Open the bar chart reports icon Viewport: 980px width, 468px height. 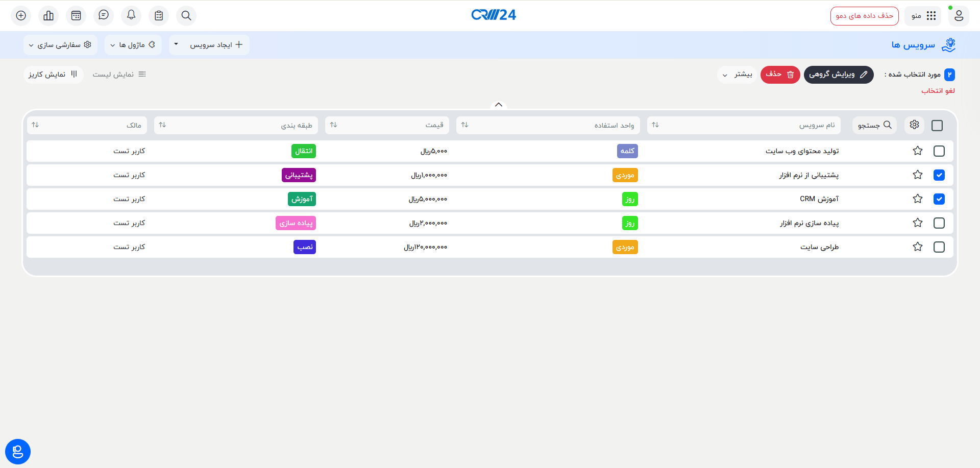point(48,16)
